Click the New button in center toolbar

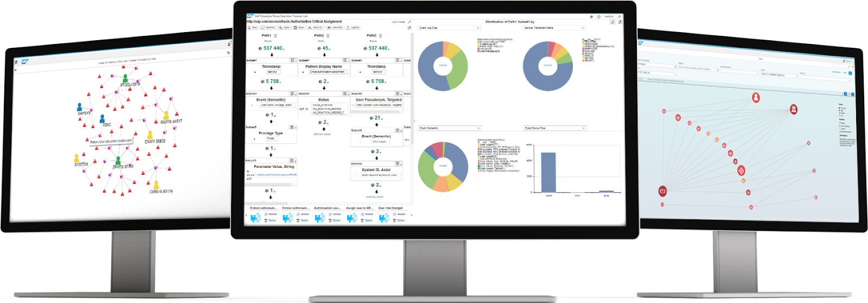(253, 27)
